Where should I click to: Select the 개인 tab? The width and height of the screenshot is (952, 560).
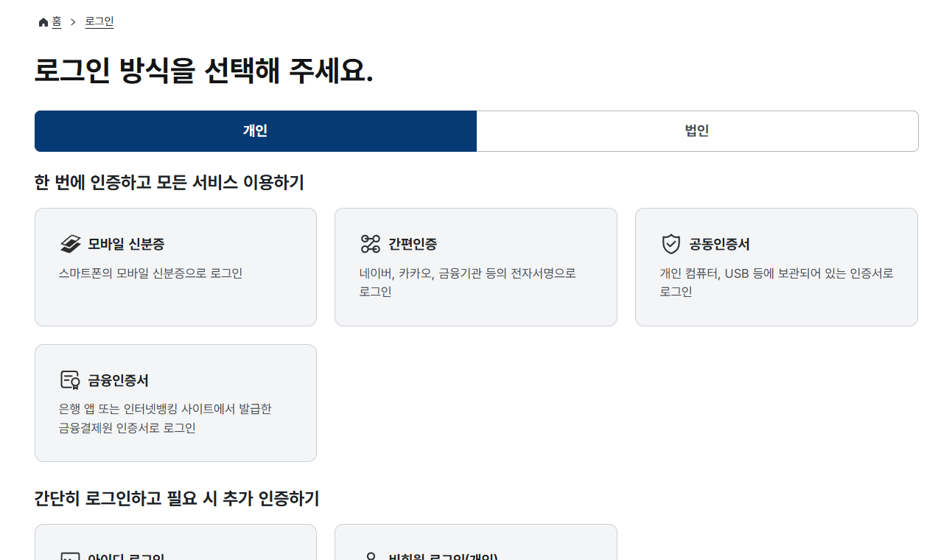tap(256, 131)
